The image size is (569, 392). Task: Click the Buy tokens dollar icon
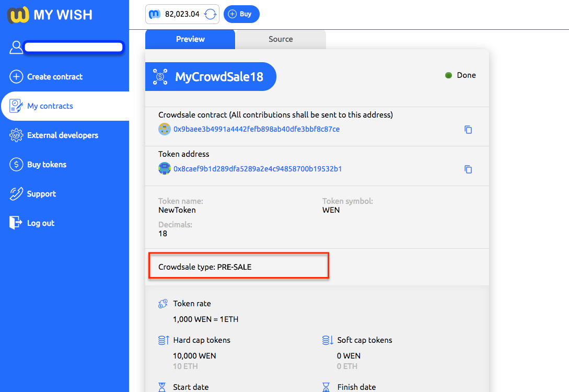tap(16, 165)
